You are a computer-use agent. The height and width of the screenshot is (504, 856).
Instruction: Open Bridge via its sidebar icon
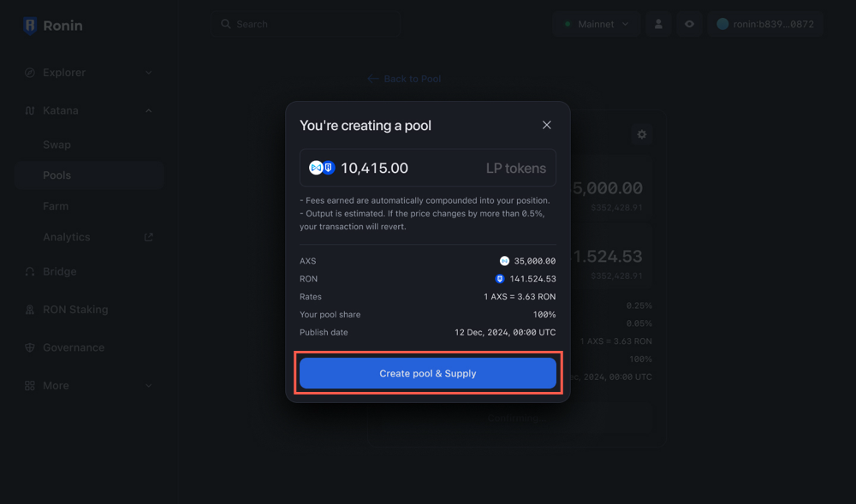[27, 271]
